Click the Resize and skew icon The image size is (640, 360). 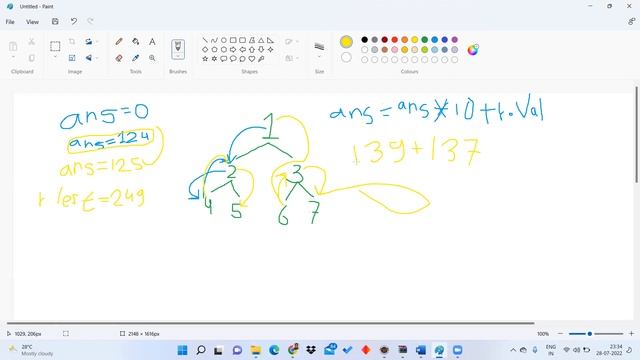coord(72,58)
